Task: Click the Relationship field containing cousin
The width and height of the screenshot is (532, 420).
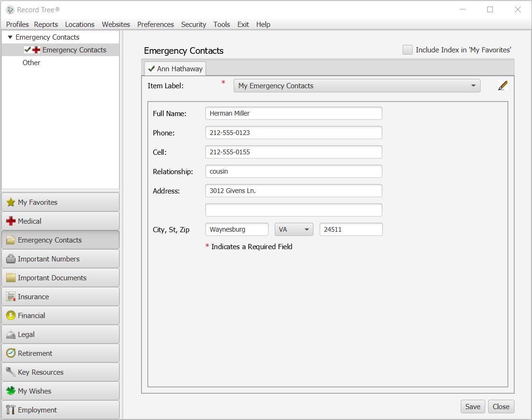Action: [x=294, y=171]
